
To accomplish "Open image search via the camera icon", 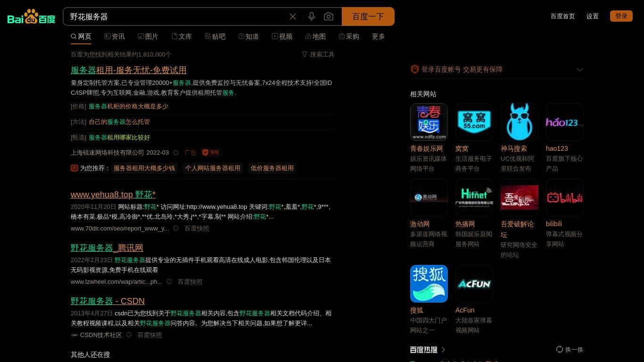I will (x=329, y=16).
